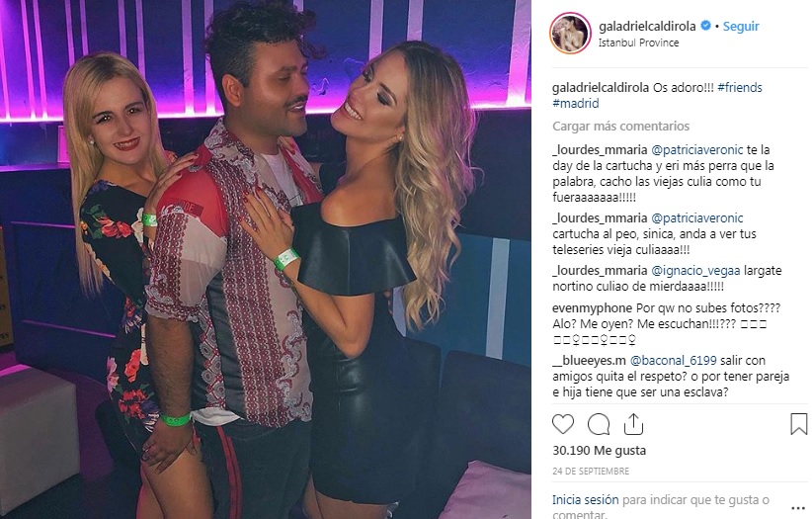Screen dimensions: 812x519
Task: View the __blueeyes.m commenter profile
Action: click(589, 361)
